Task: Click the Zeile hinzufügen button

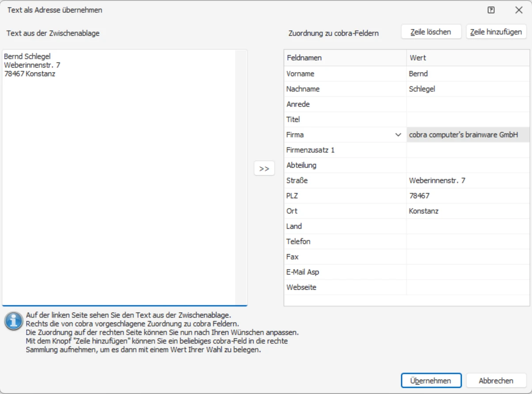Action: point(496,32)
